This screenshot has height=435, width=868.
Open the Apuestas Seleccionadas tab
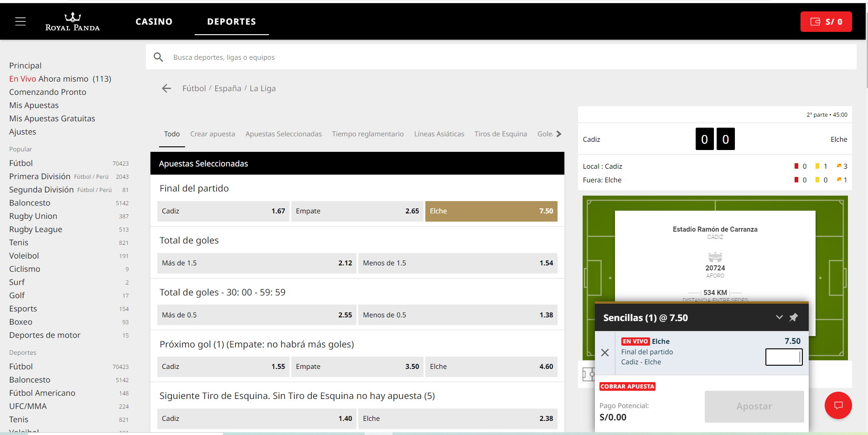[284, 134]
